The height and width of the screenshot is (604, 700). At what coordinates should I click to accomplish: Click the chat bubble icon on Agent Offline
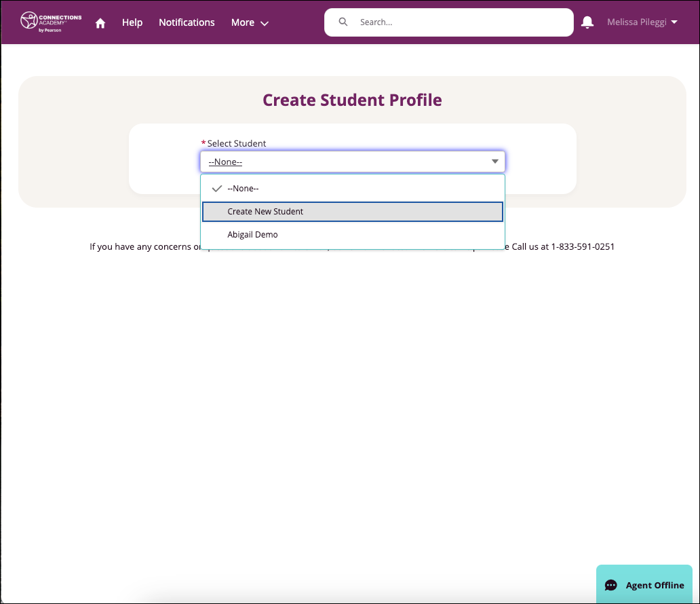pos(611,585)
